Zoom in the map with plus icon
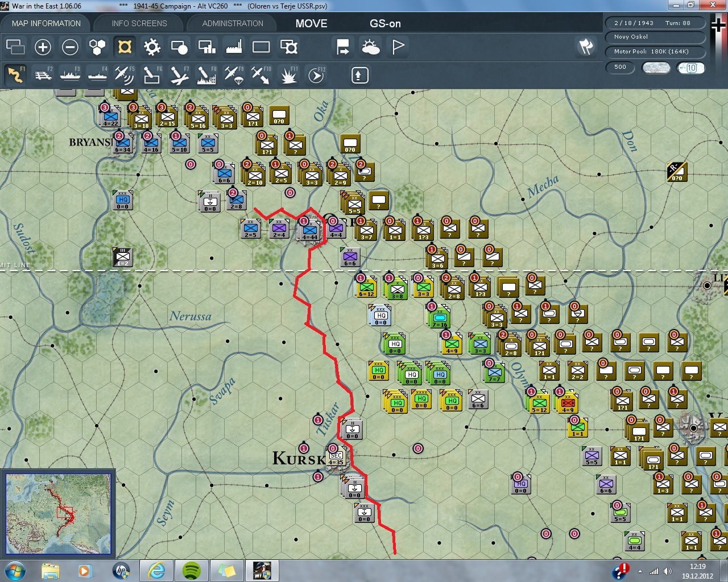This screenshot has height=582, width=728. pyautogui.click(x=43, y=47)
